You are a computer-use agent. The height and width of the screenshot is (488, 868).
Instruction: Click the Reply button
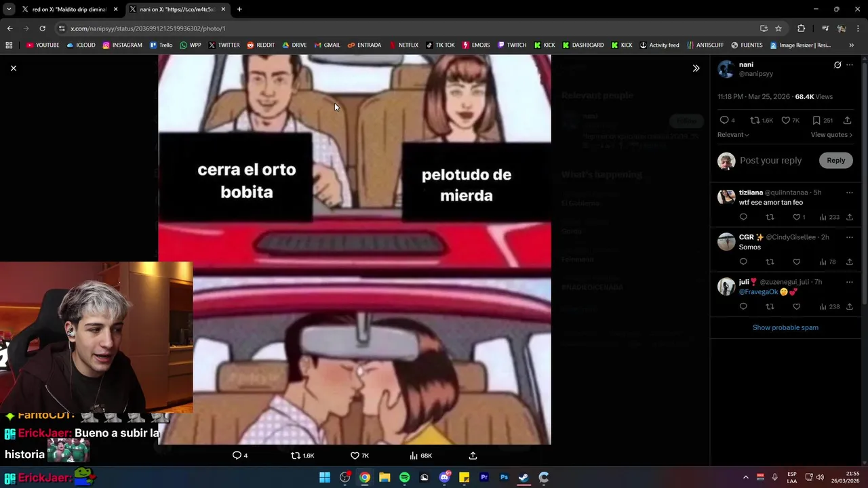point(835,161)
